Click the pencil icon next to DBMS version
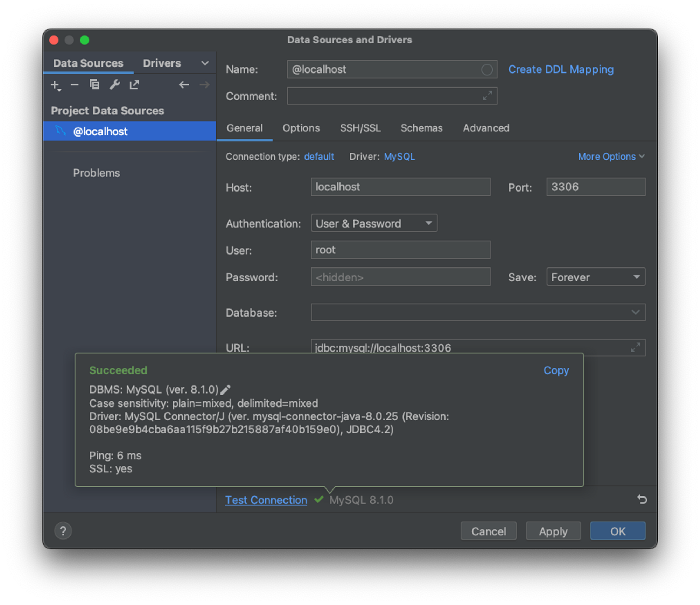700x605 pixels. coord(226,390)
